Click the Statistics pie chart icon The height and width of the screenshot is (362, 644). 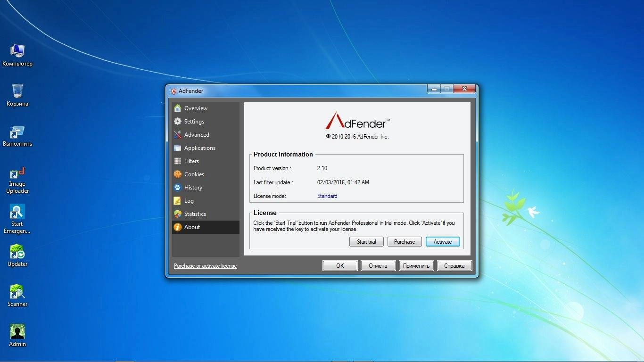tap(177, 214)
